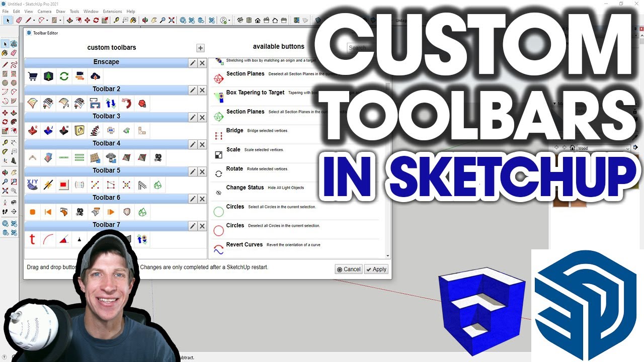Select the Freehand tool in left toolbar
The width and height of the screenshot is (644, 362).
click(14, 64)
